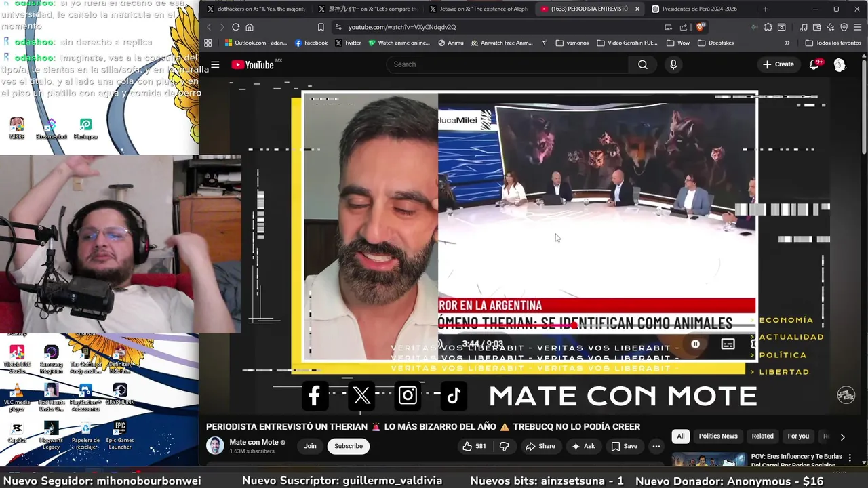Image resolution: width=868 pixels, height=488 pixels.
Task: Share the video
Action: click(x=540, y=446)
